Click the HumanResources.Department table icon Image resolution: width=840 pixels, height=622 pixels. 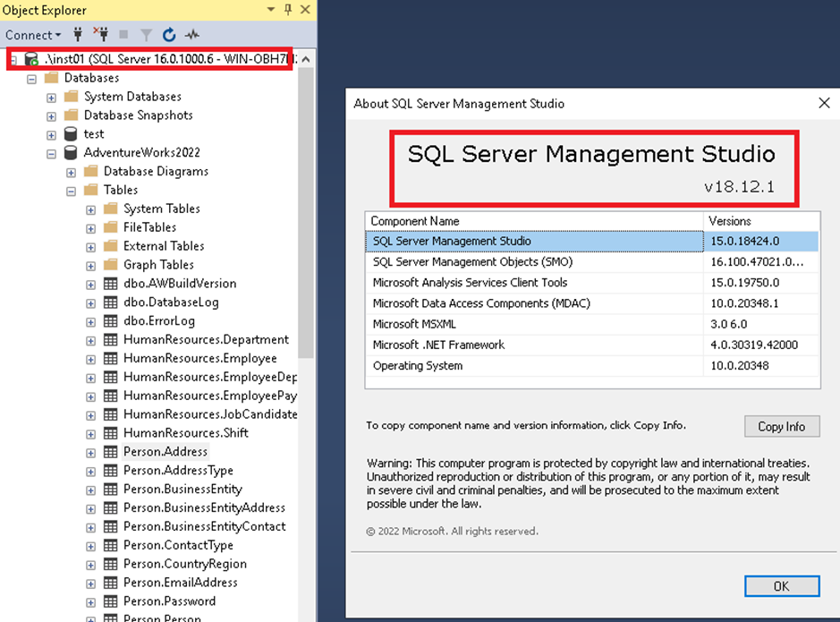(x=110, y=340)
